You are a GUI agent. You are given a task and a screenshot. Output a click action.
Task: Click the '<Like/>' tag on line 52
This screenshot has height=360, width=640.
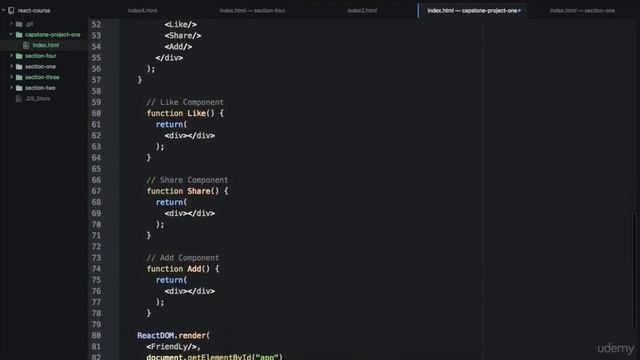[180, 24]
